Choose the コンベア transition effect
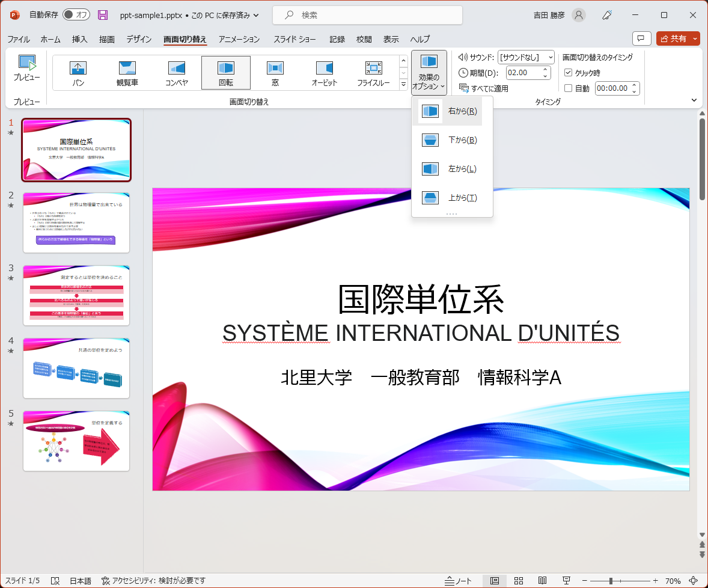The width and height of the screenshot is (708, 588). (x=177, y=72)
